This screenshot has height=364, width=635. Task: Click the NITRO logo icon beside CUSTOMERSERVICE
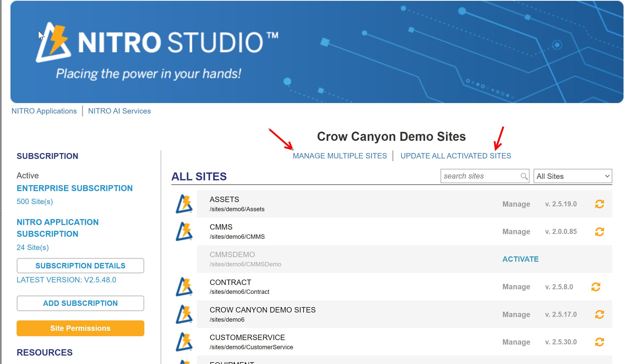184,342
